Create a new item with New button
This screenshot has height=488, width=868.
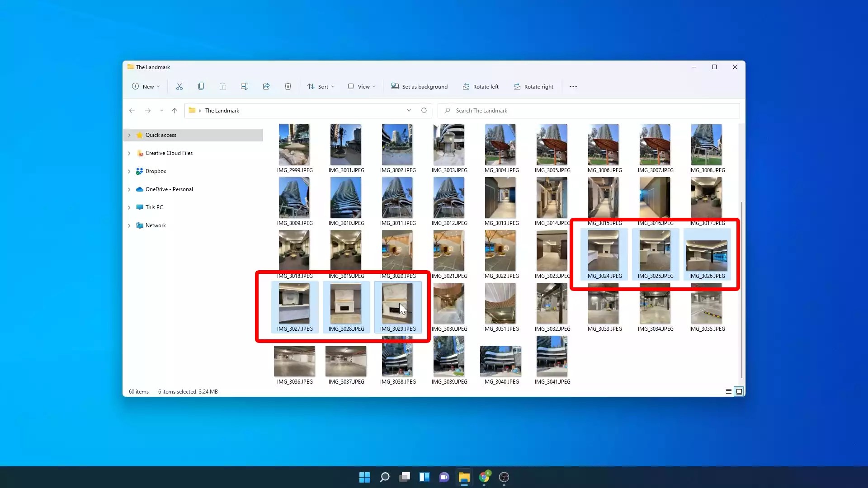tap(145, 86)
